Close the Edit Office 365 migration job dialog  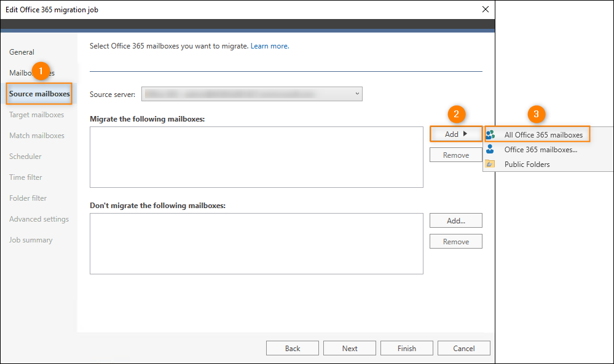tap(485, 9)
